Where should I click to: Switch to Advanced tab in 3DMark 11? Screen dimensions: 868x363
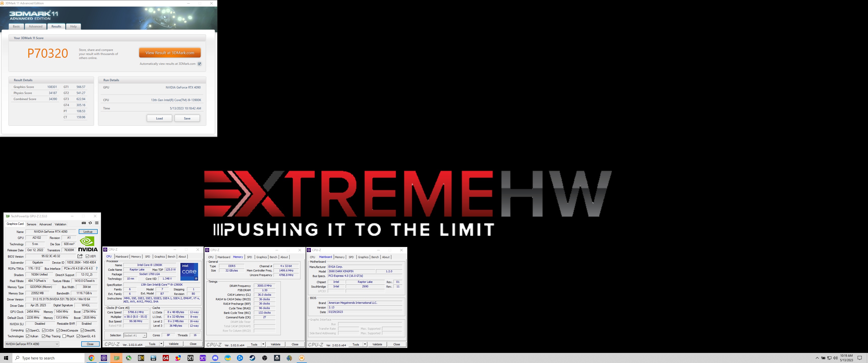click(35, 26)
